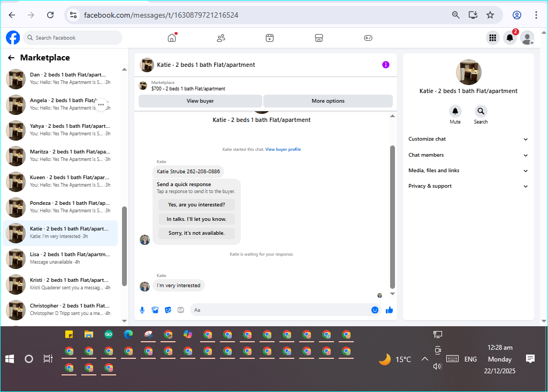Bookmark this page with star icon
This screenshot has height=392, width=548.
490,15
